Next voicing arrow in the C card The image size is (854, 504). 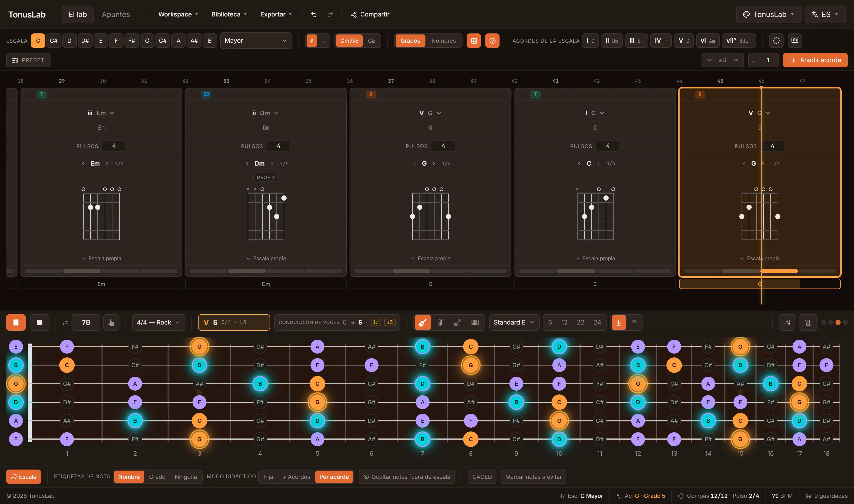(598, 163)
